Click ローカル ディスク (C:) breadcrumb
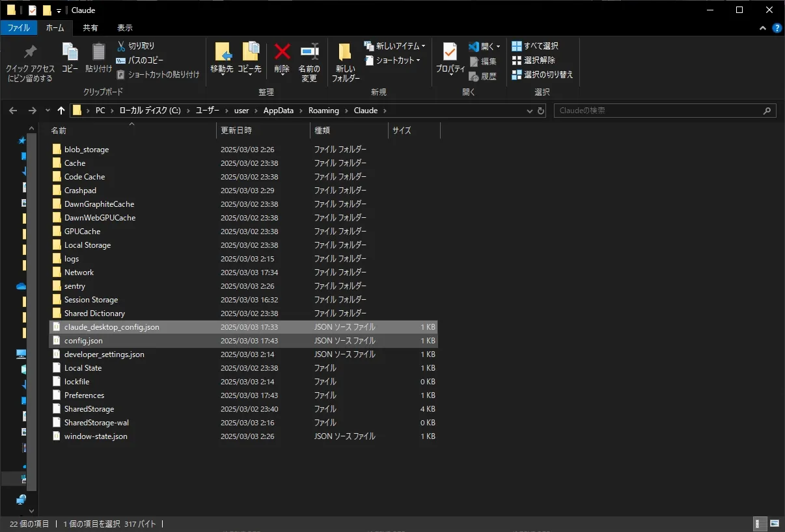 [x=150, y=111]
